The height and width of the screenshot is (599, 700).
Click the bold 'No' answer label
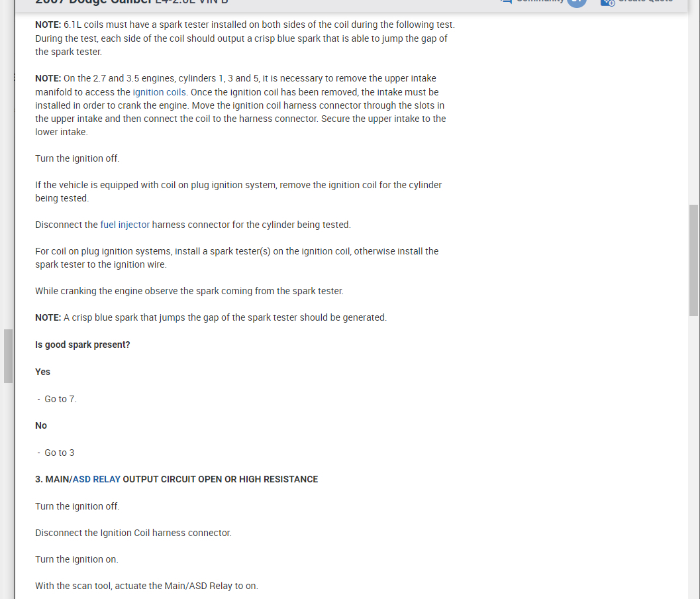pyautogui.click(x=41, y=425)
